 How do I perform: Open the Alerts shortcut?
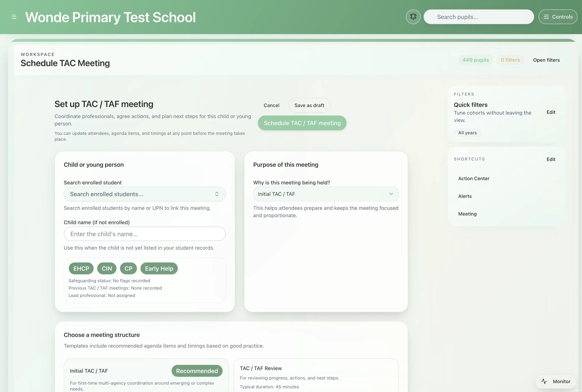coord(465,196)
